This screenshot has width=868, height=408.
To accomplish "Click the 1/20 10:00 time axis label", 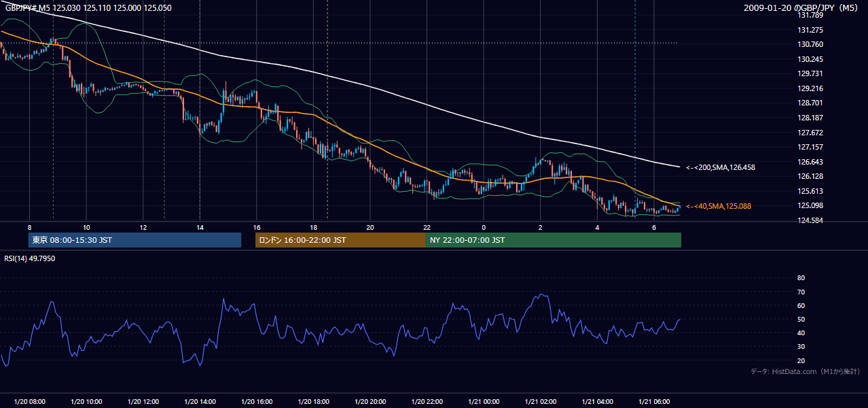I will pos(86,402).
